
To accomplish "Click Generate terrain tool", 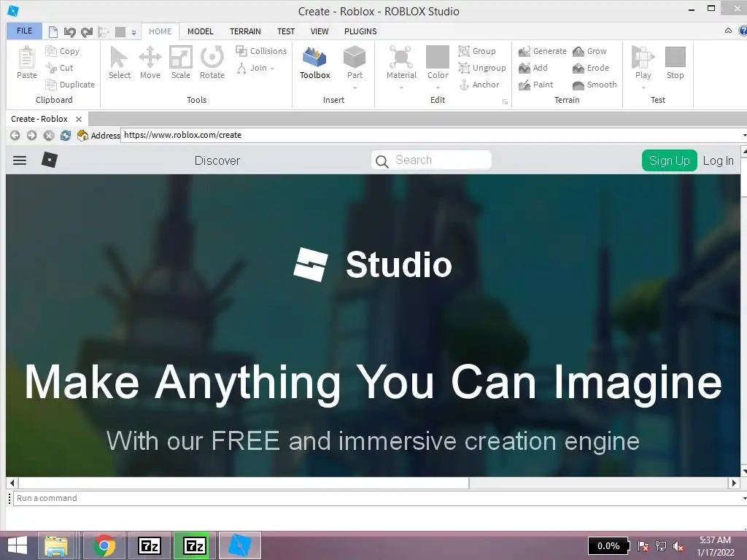I will tap(543, 51).
